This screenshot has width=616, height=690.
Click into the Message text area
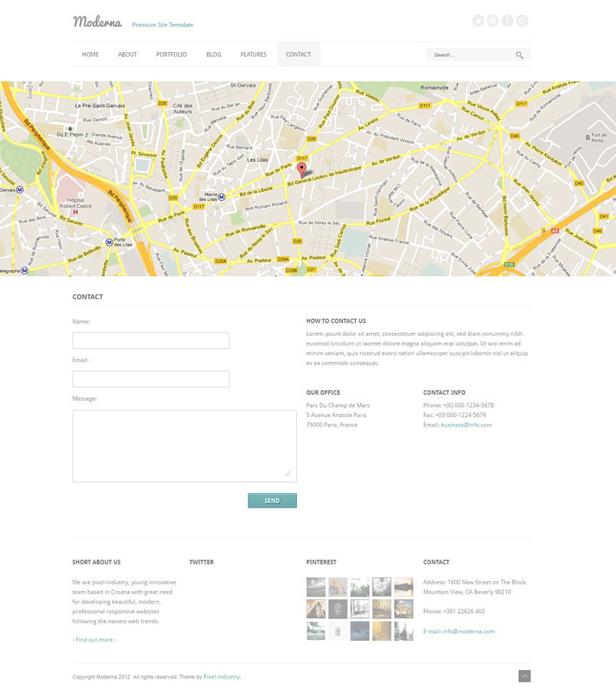click(x=184, y=445)
